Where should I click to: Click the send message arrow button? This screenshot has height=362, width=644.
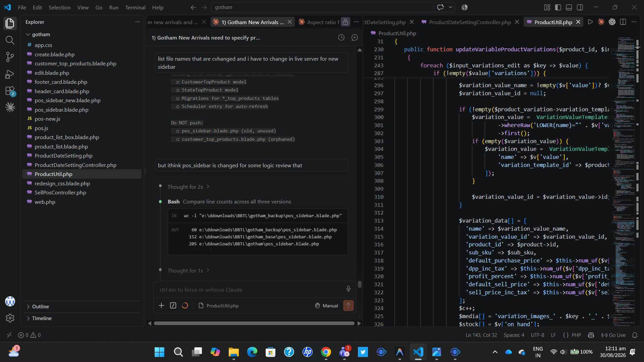pos(348,305)
